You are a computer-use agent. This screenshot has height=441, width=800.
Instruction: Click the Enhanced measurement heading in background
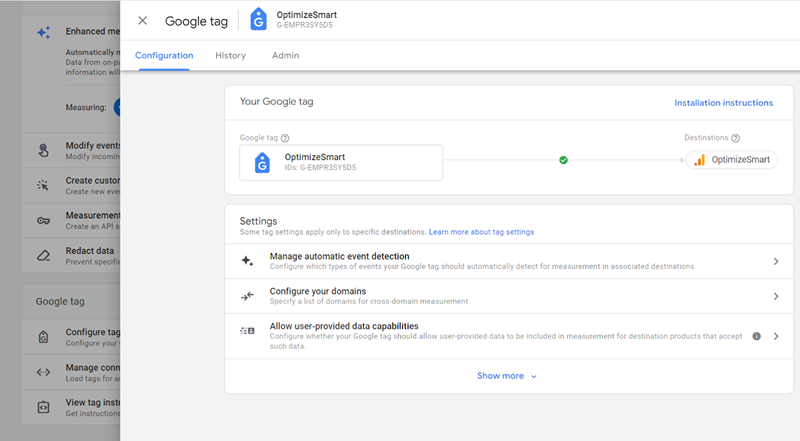92,31
